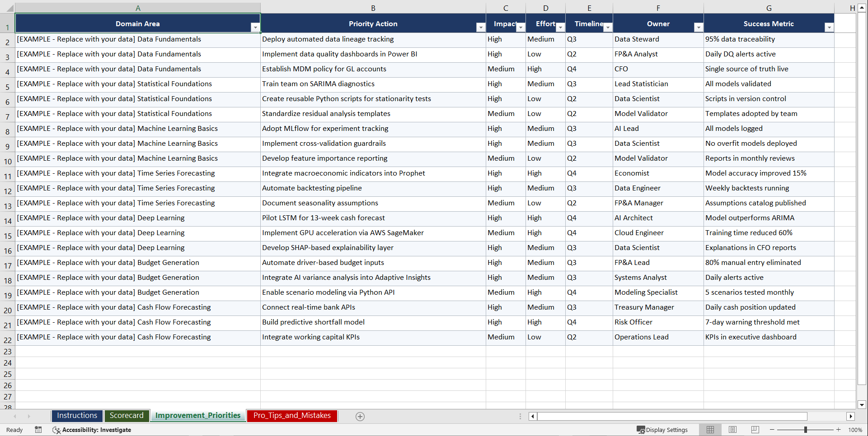Zoom out using the minus icon

tap(772, 430)
